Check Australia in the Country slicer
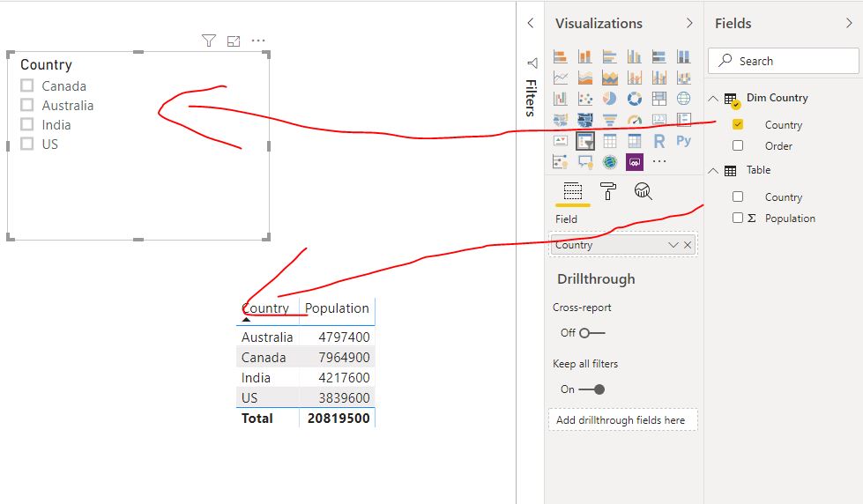Screen dimensions: 863x504 pos(27,105)
